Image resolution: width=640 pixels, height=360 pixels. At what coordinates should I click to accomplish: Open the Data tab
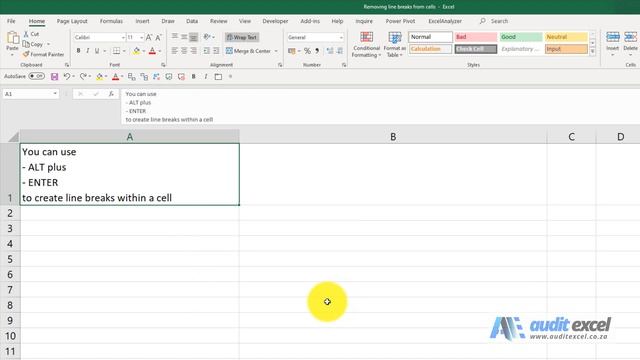(192, 21)
